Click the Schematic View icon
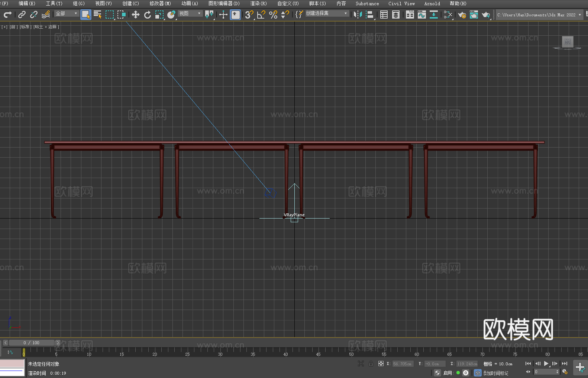Screen dimensions: 588x378 448,15
